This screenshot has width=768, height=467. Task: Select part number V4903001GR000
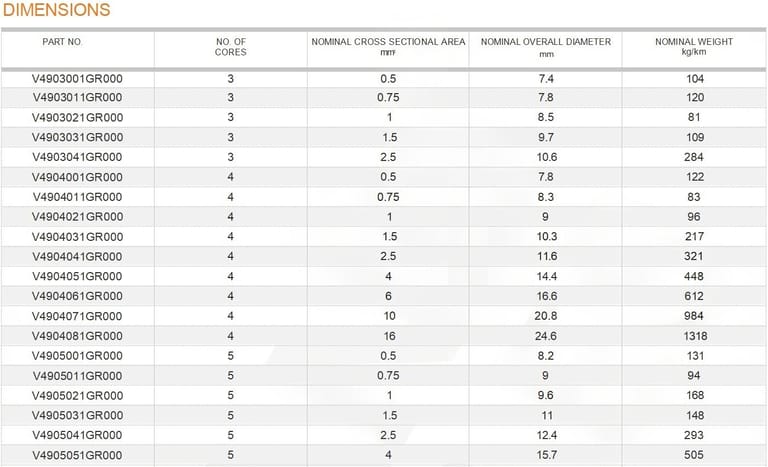coord(77,78)
